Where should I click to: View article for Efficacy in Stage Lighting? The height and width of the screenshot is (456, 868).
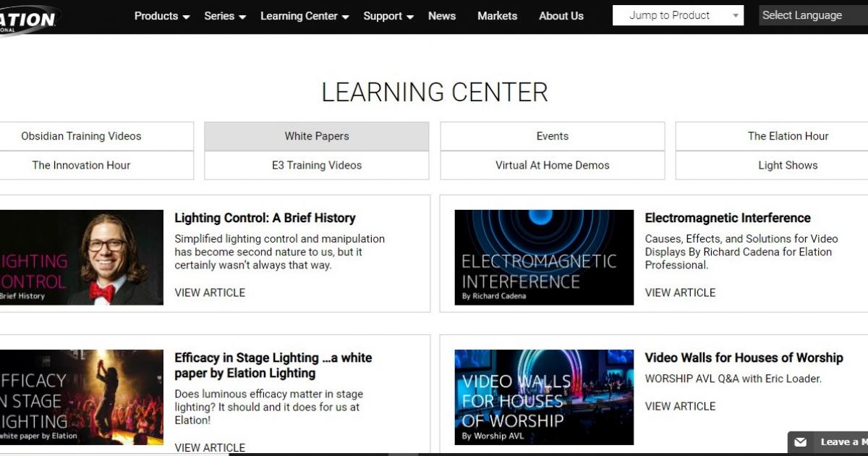210,447
